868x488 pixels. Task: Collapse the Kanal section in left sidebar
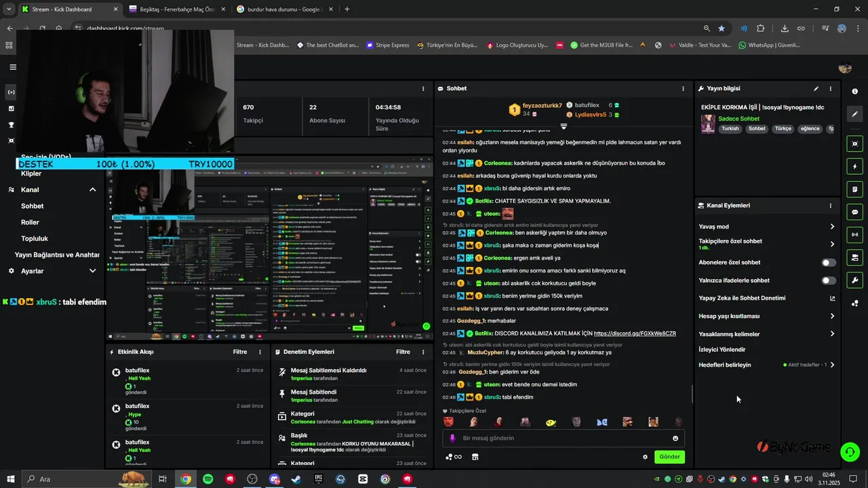coord(93,190)
